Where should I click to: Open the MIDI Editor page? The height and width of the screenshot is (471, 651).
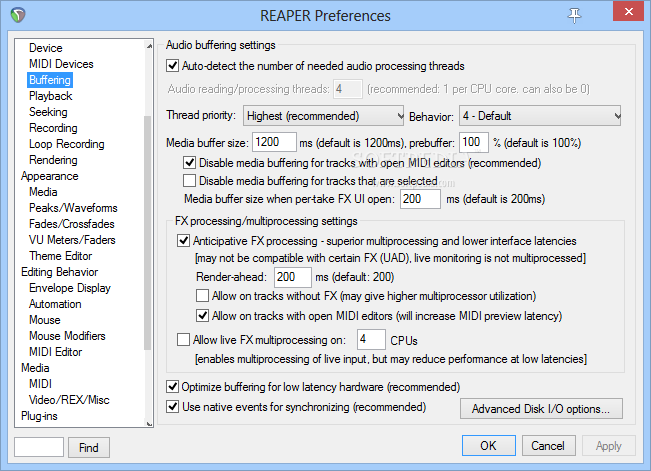pyautogui.click(x=56, y=352)
